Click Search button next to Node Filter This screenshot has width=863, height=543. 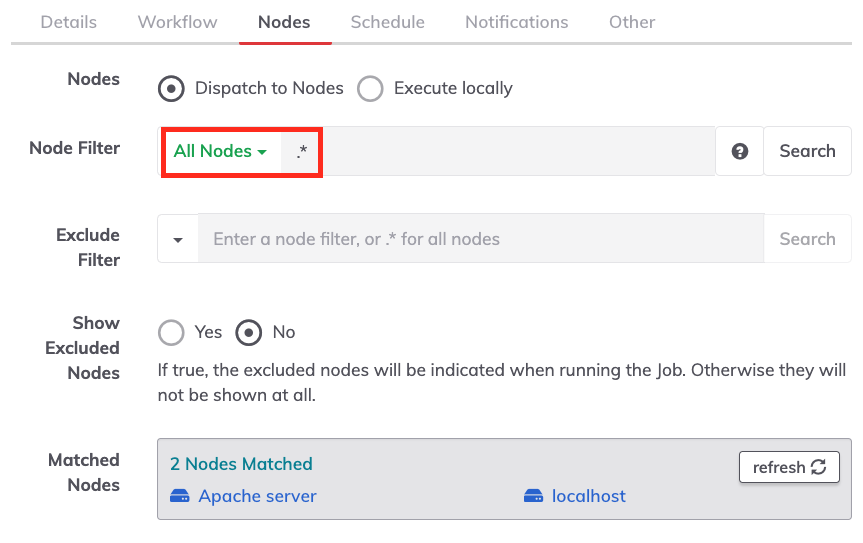coord(807,151)
